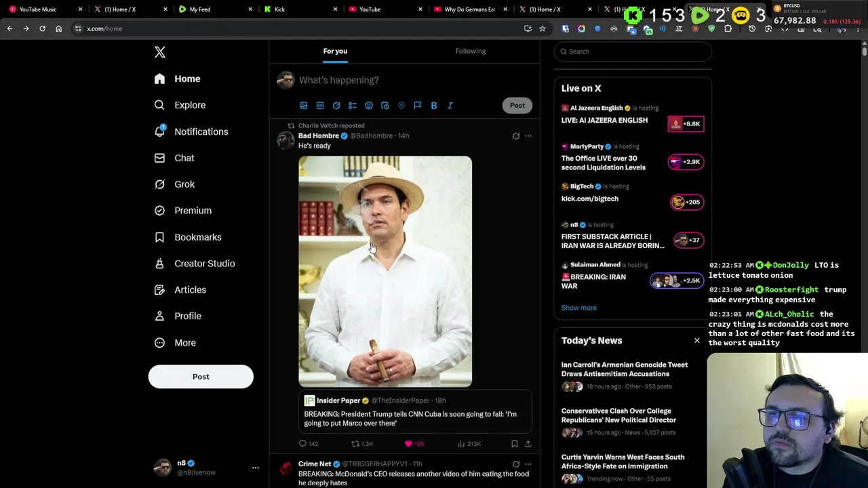
Task: Open more options on the Crime Net post
Action: [x=528, y=464]
